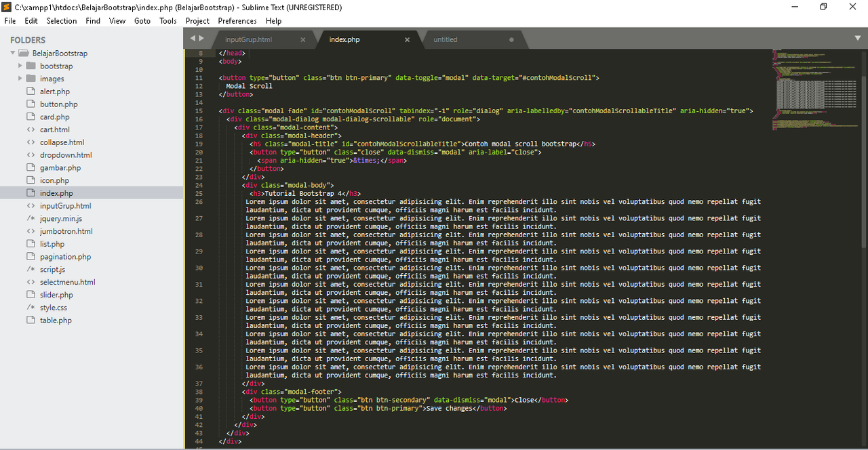Open button.php from the sidebar

(x=59, y=104)
